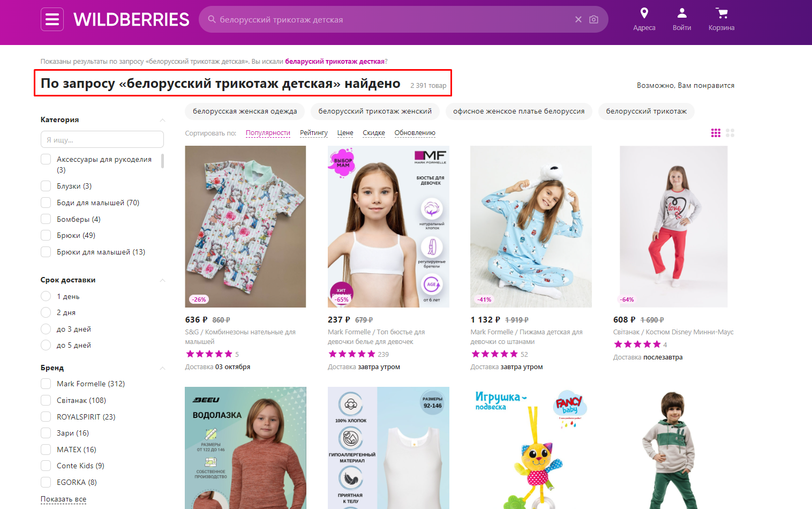Switch to small grid view icon
This screenshot has height=509, width=812.
(x=716, y=133)
